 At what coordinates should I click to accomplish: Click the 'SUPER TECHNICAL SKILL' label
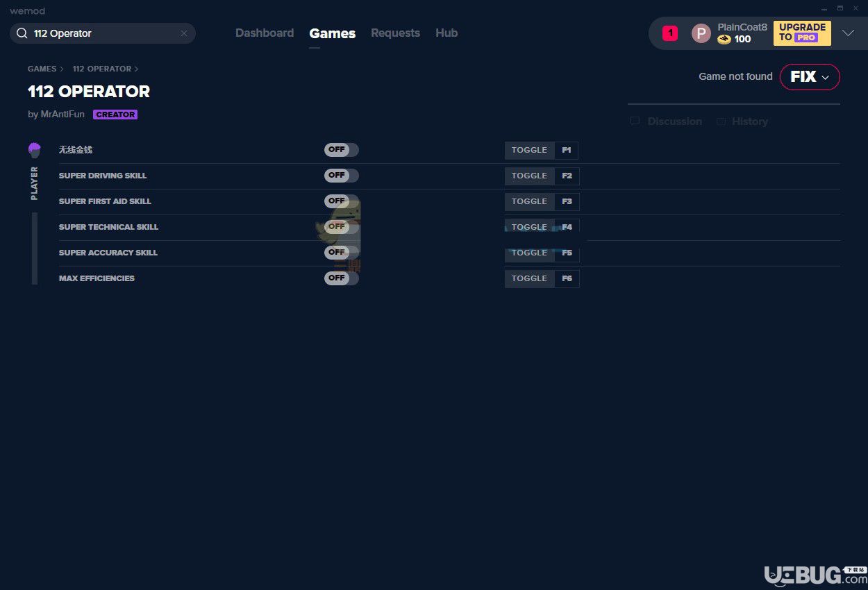point(108,227)
